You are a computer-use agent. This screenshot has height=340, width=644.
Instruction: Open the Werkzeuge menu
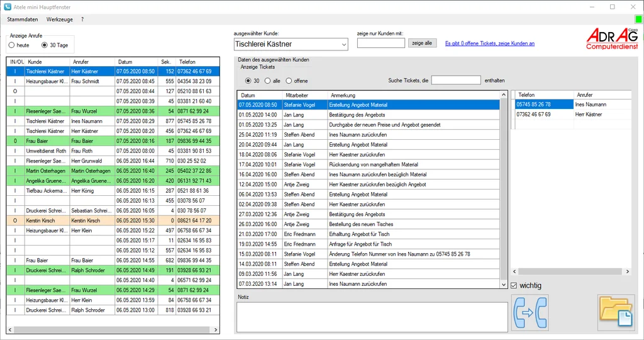tap(60, 20)
